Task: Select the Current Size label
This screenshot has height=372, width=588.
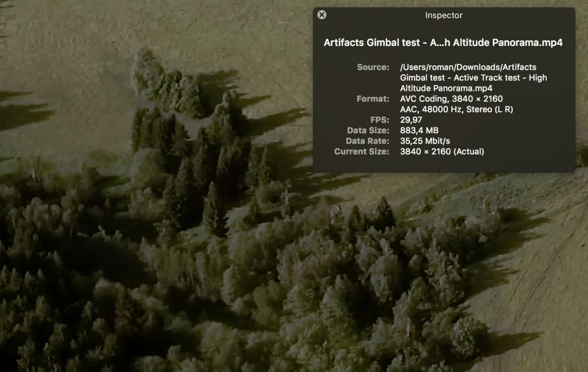Action: point(362,151)
